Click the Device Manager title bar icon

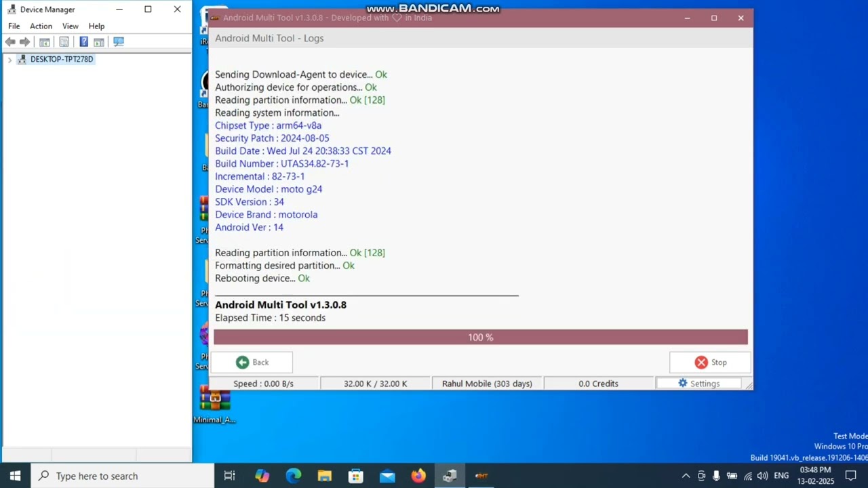click(x=12, y=9)
